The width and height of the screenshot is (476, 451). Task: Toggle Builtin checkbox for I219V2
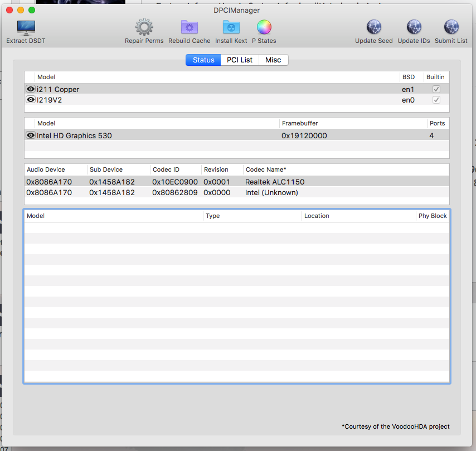(x=436, y=100)
